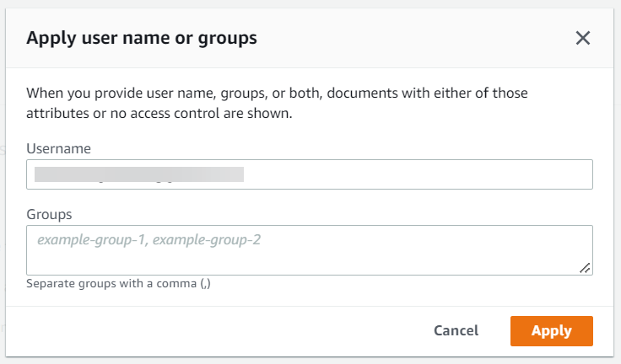Click empty footer space left of Cancel

211,331
